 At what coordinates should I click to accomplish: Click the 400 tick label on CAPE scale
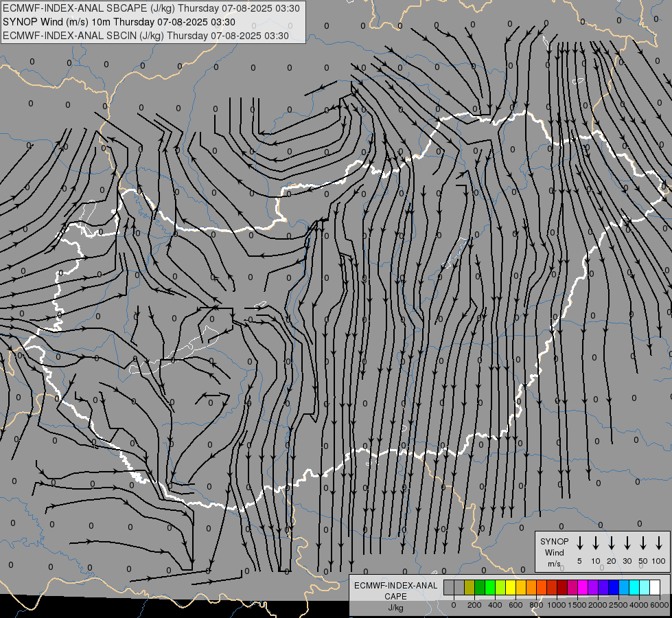tap(495, 605)
